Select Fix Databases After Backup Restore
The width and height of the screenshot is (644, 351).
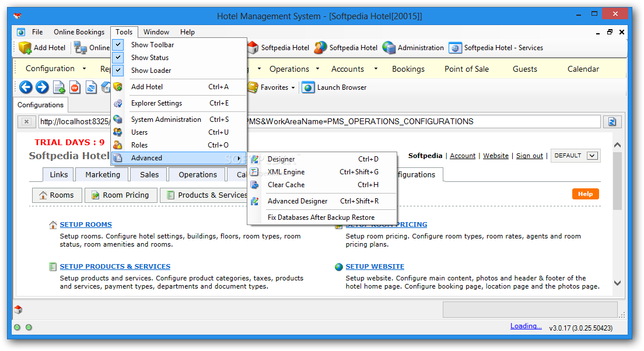[321, 217]
